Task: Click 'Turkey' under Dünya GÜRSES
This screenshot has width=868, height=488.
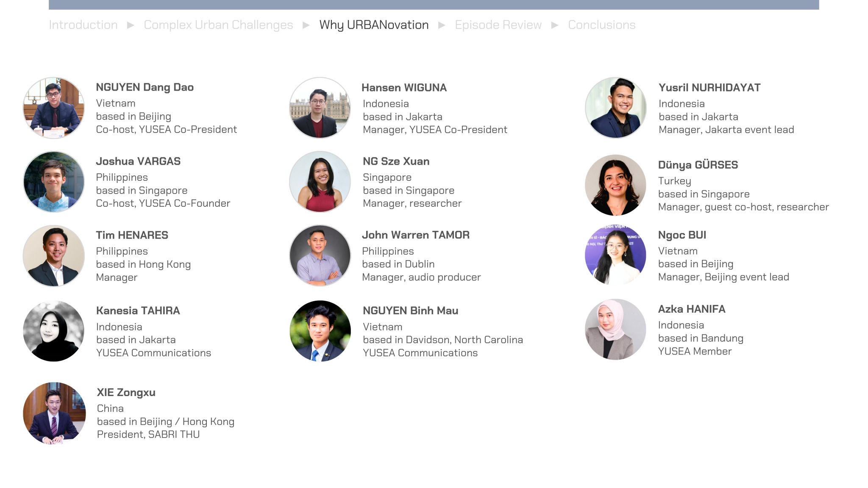Action: (674, 181)
